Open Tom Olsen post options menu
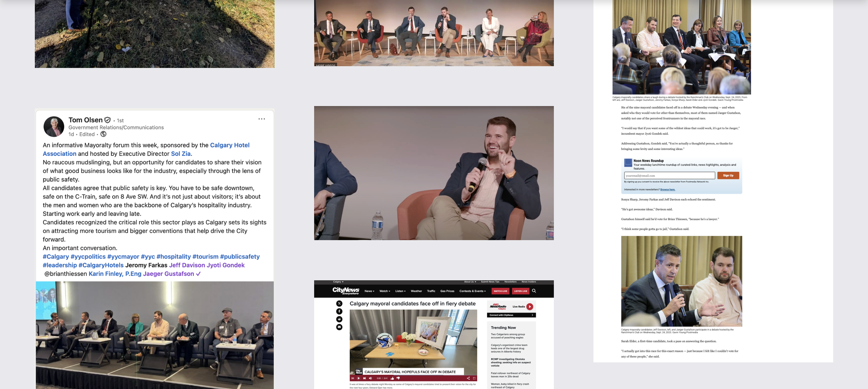 (x=261, y=119)
